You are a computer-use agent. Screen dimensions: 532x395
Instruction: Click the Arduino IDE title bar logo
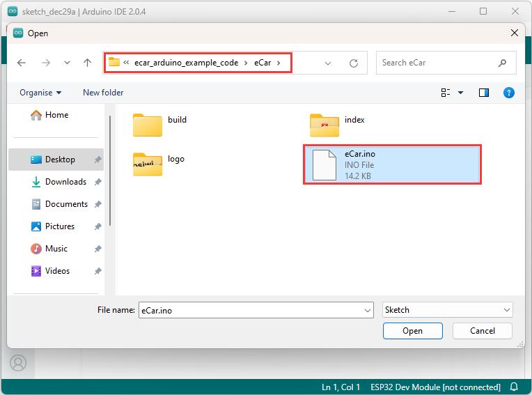(13, 12)
